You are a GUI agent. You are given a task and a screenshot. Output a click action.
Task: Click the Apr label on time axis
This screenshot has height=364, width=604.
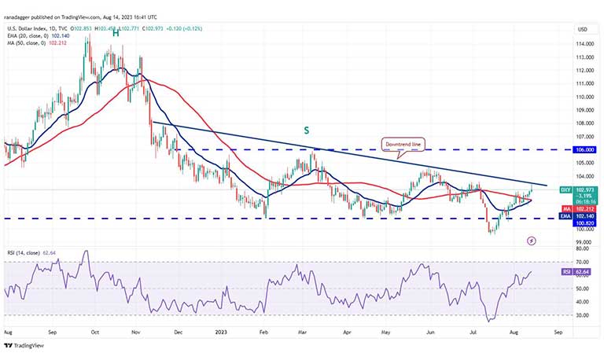click(347, 332)
